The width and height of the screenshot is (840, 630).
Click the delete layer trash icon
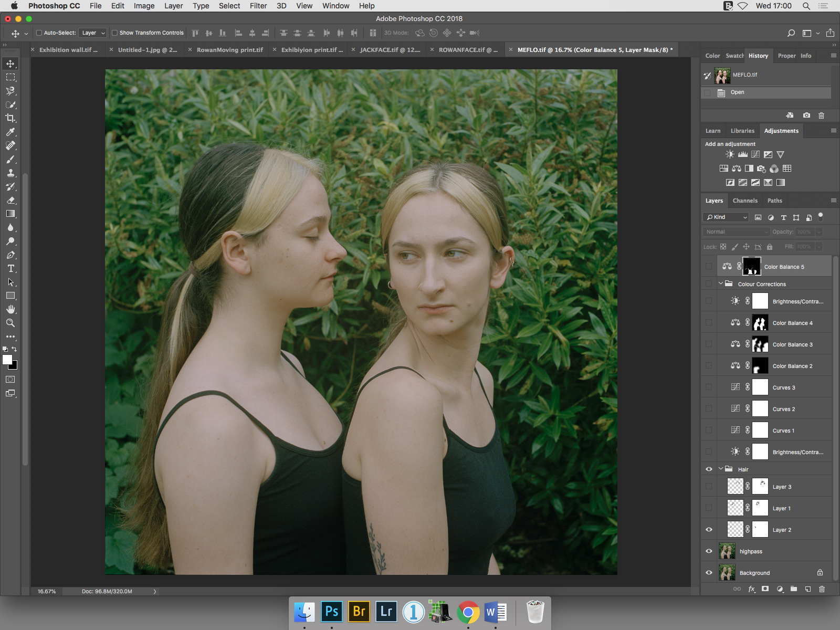point(822,589)
